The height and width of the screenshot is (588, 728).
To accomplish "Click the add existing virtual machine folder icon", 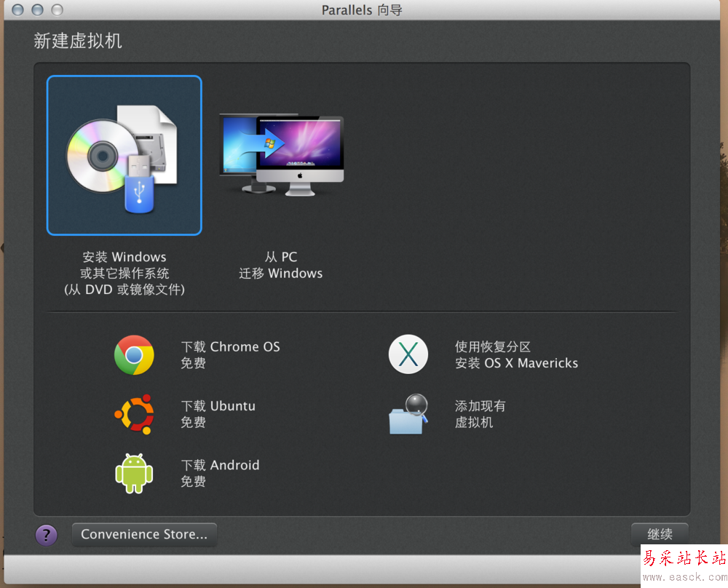I will [408, 414].
